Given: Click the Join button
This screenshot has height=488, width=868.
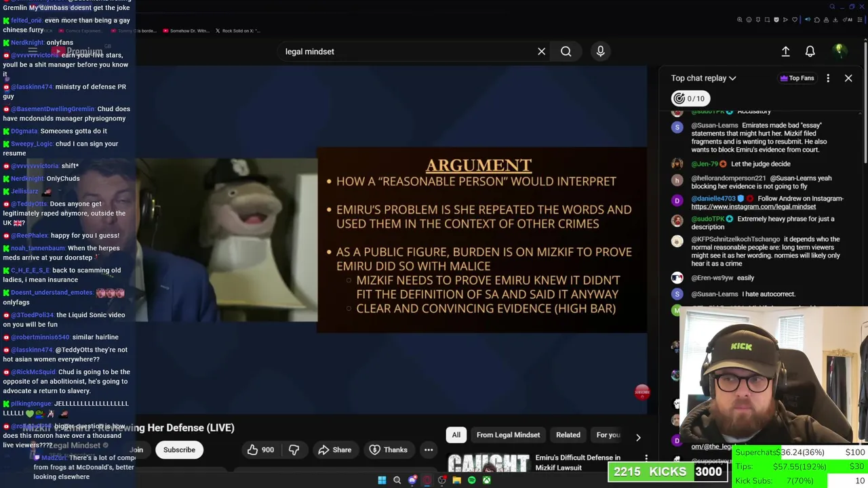Looking at the screenshot, I should 136,450.
